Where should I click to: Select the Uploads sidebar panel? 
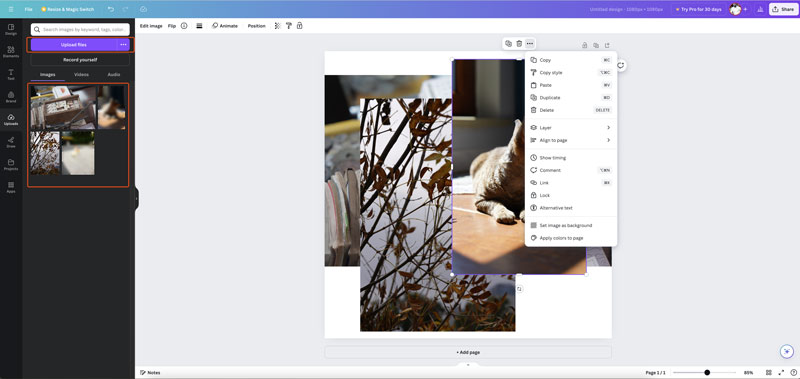(11, 119)
